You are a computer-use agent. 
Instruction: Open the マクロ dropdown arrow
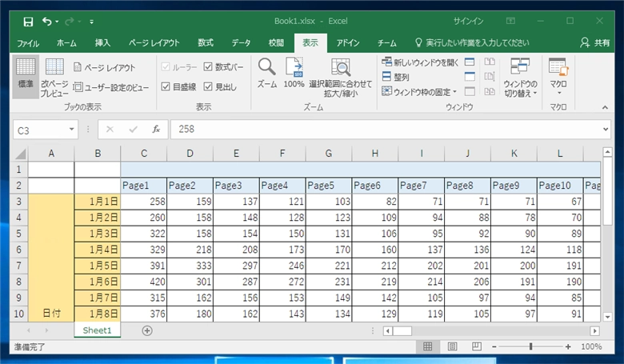point(558,93)
